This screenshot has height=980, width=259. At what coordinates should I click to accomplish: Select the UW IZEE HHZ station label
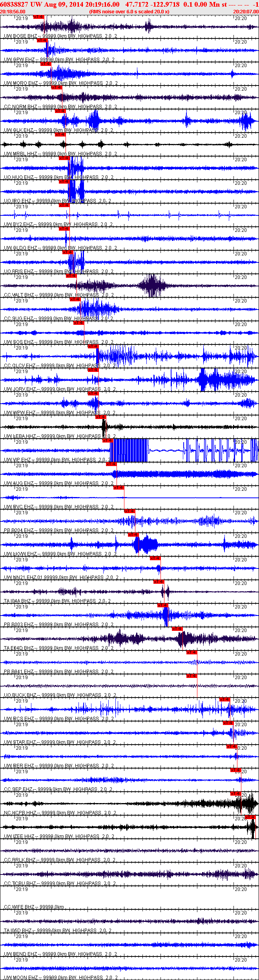point(19,836)
